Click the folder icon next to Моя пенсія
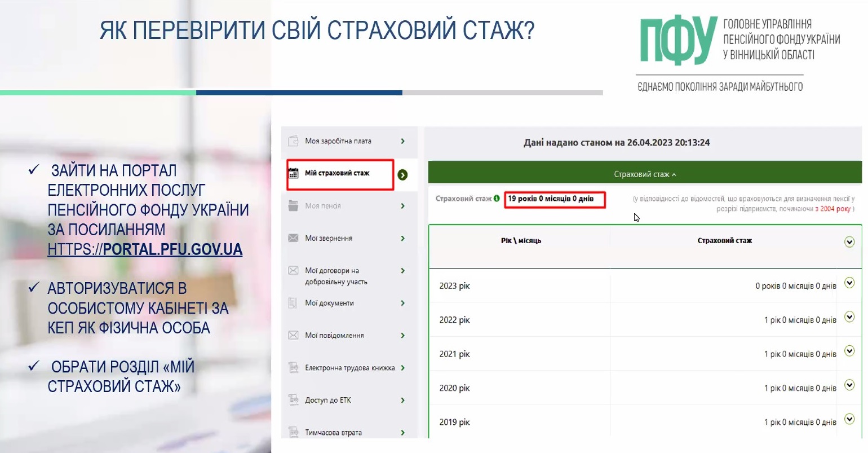The height and width of the screenshot is (453, 868). (293, 206)
